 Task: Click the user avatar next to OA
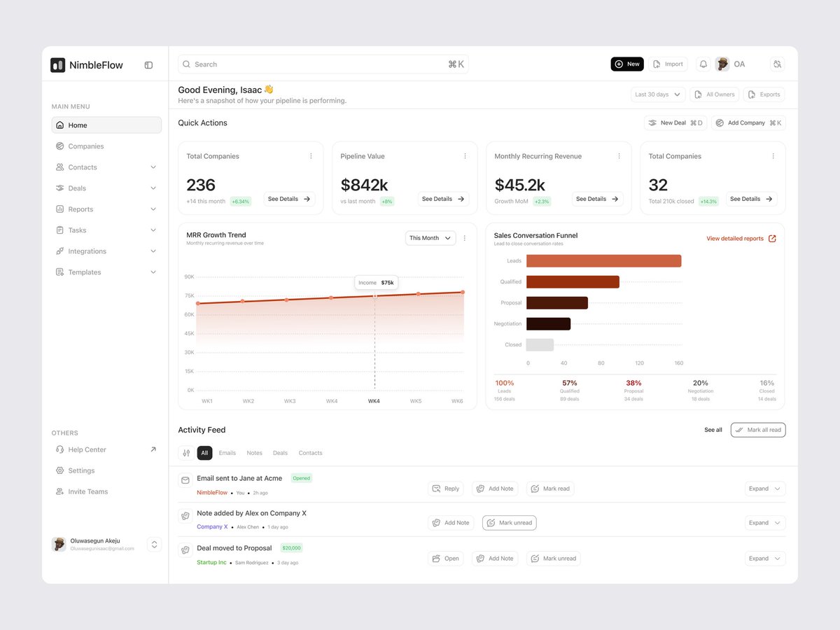tap(722, 64)
